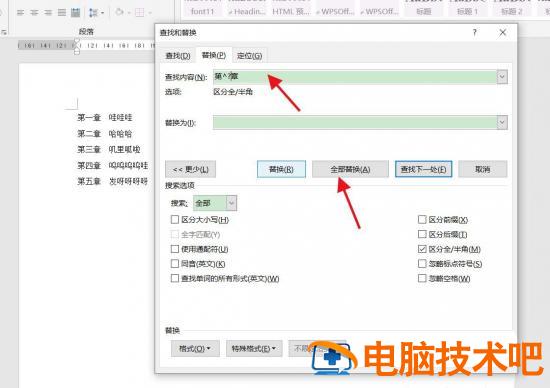Viewport: 550px width, 388px height.
Task: Enable 区分前缀(X) checkbox
Action: pyautogui.click(x=422, y=220)
